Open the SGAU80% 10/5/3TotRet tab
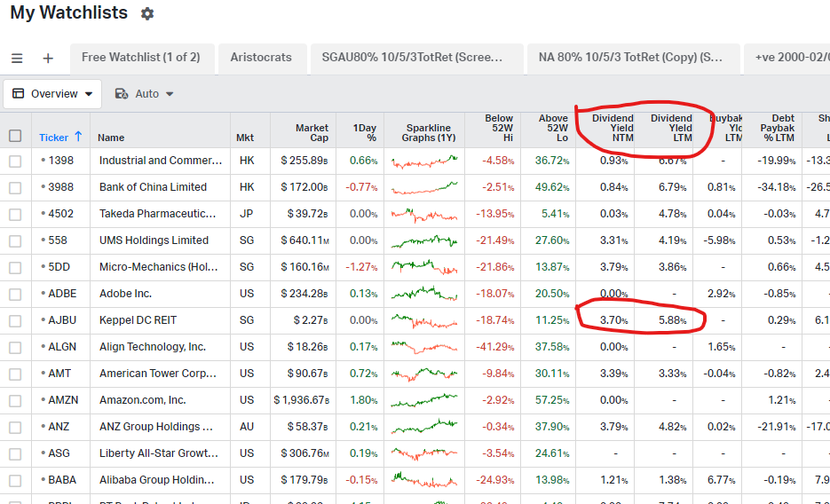The height and width of the screenshot is (504, 830). coord(416,59)
